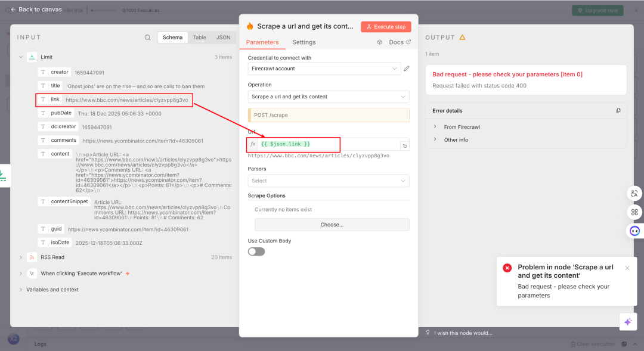Image resolution: width=644 pixels, height=351 pixels.
Task: Click the icon right of URL field
Action: (404, 146)
